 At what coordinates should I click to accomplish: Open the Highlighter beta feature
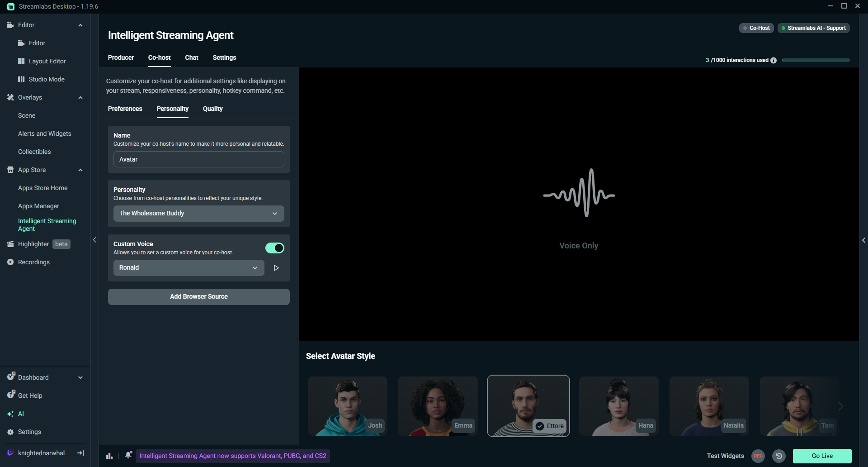click(33, 244)
